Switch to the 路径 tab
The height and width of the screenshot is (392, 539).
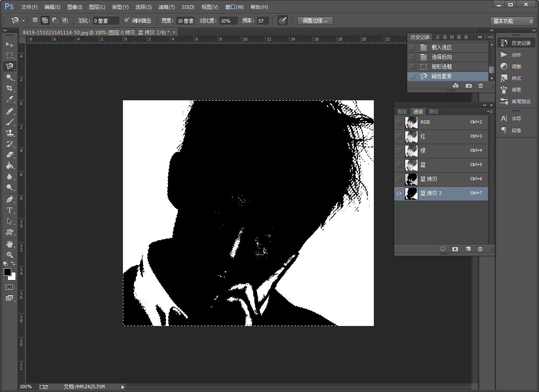pos(434,112)
